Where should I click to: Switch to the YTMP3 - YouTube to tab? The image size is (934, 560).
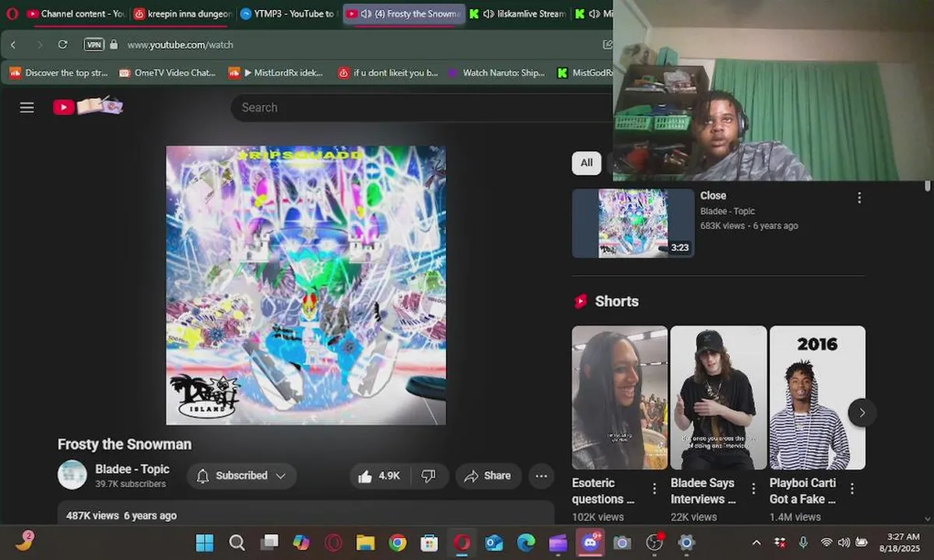(288, 14)
